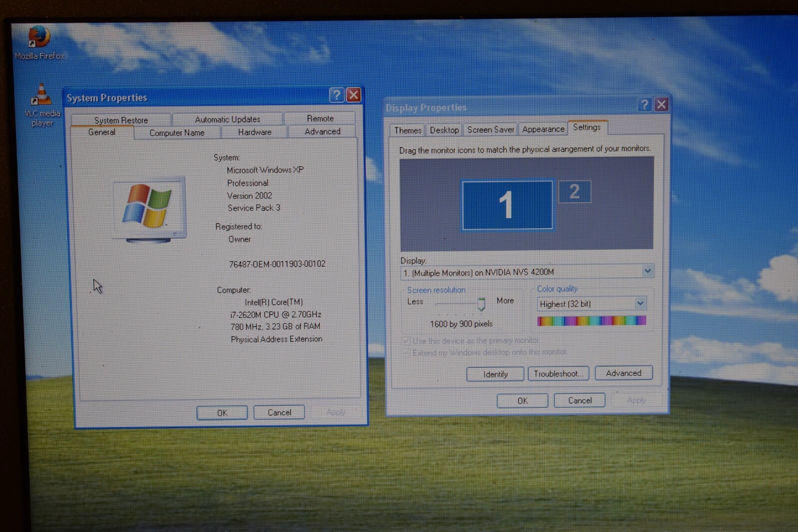Open the Computer Name tab
798x532 pixels.
177,133
